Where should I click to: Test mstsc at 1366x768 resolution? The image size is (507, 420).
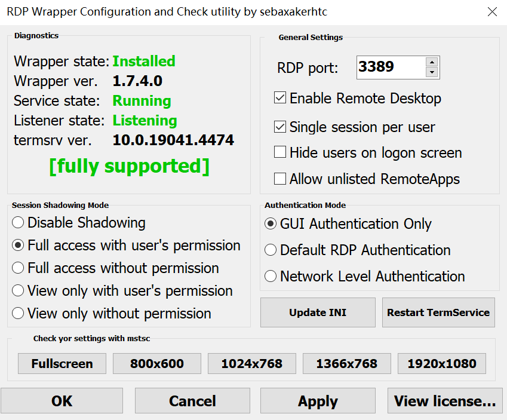[346, 364]
